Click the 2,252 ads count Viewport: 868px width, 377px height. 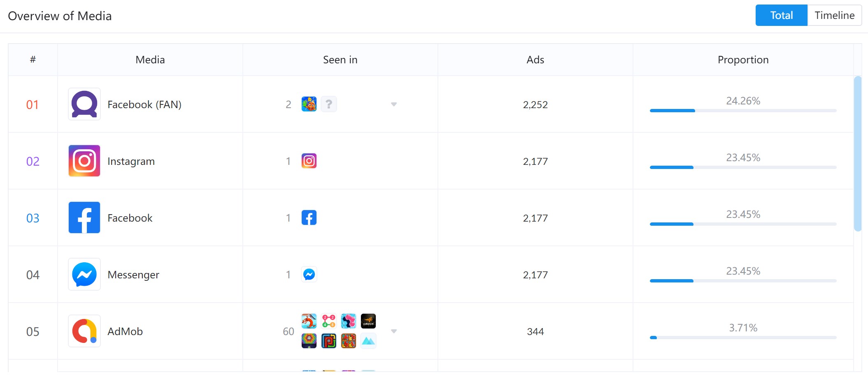[x=535, y=104]
